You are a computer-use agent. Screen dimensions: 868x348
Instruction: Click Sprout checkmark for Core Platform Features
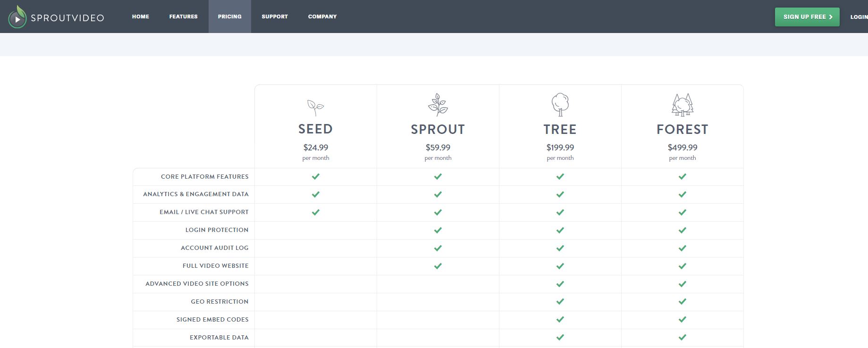click(438, 176)
